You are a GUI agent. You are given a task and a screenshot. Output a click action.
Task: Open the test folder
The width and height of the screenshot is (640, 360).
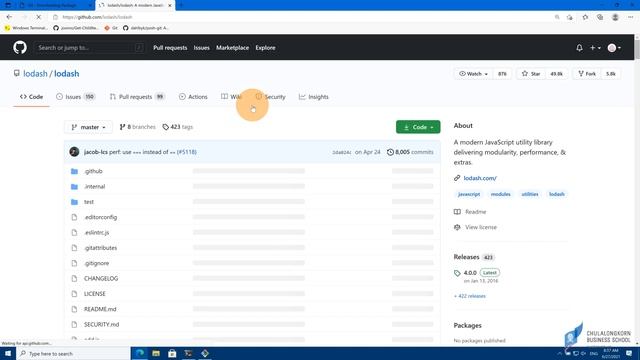[89, 202]
